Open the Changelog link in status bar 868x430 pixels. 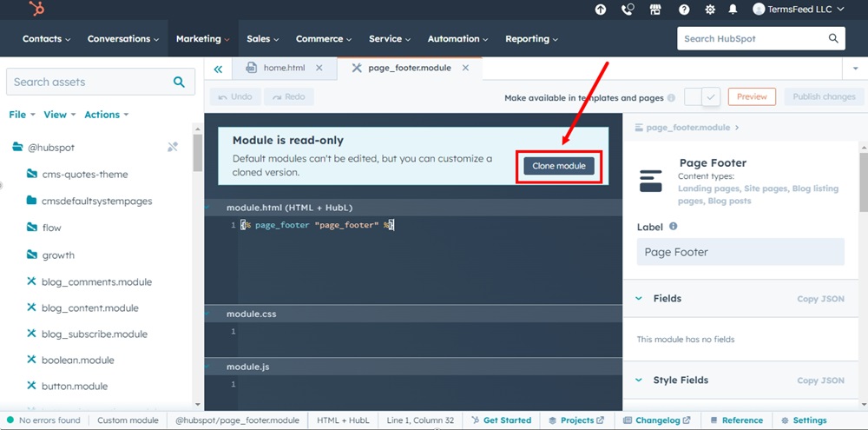[657, 420]
